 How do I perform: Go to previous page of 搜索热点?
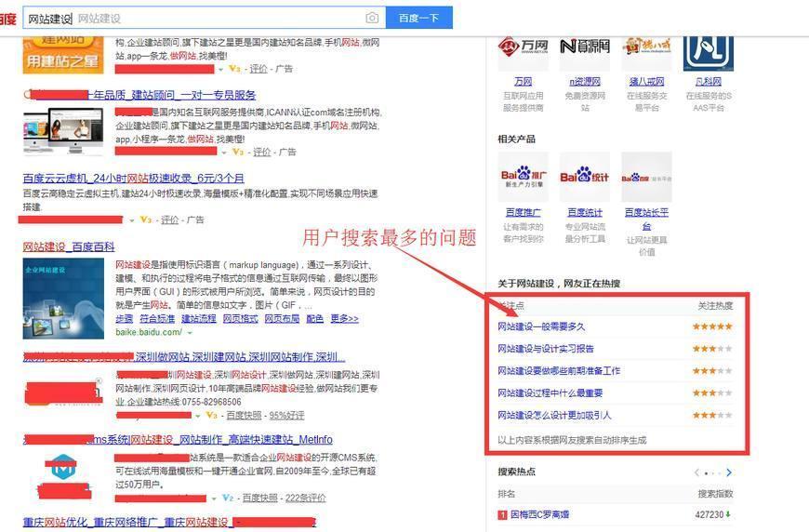click(696, 472)
